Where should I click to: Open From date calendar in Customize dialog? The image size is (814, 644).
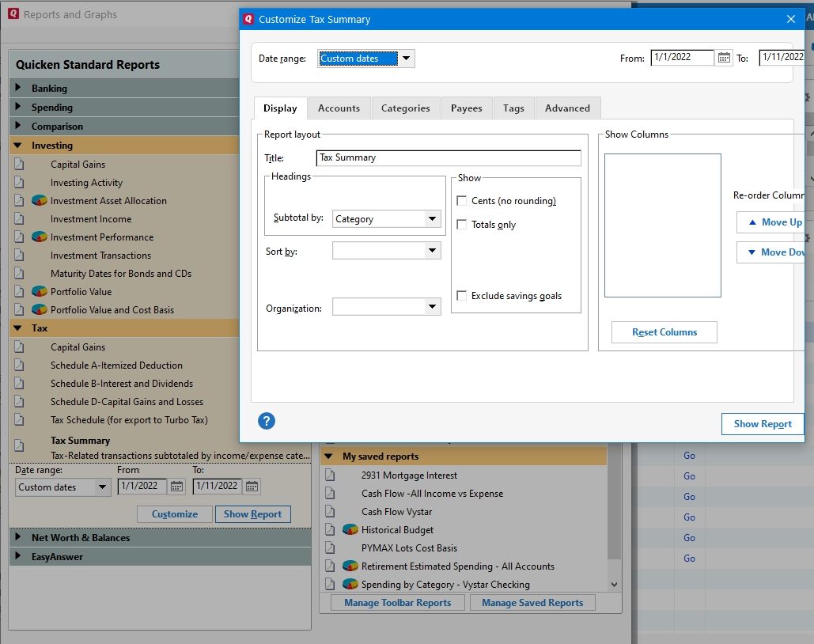pyautogui.click(x=724, y=58)
